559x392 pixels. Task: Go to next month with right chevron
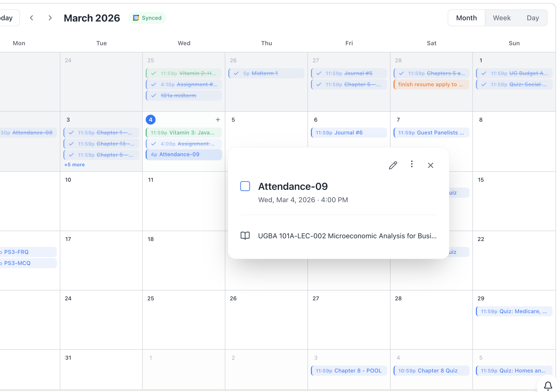(x=50, y=18)
